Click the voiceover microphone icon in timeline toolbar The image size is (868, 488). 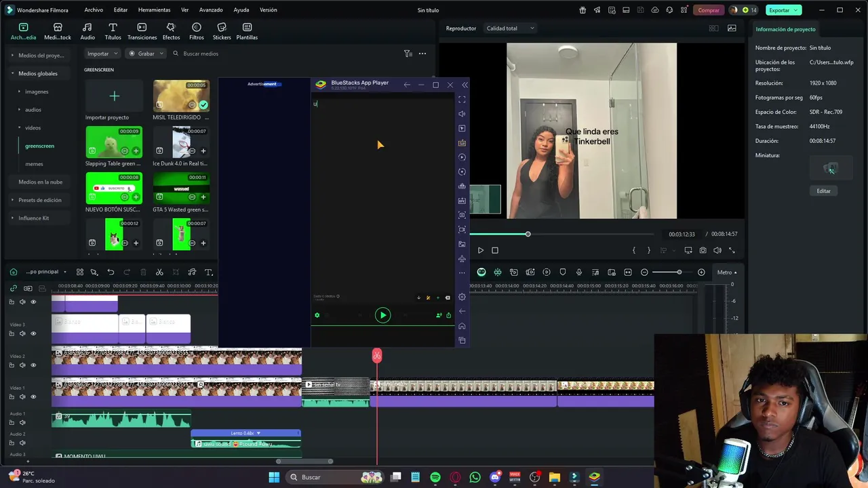point(578,272)
